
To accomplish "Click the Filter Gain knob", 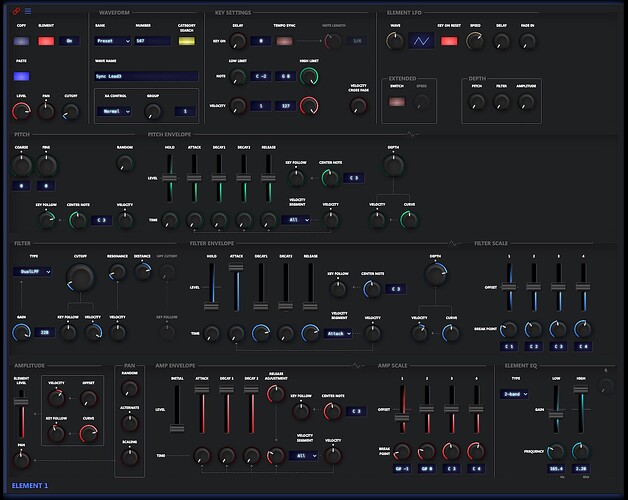I will pos(22,333).
